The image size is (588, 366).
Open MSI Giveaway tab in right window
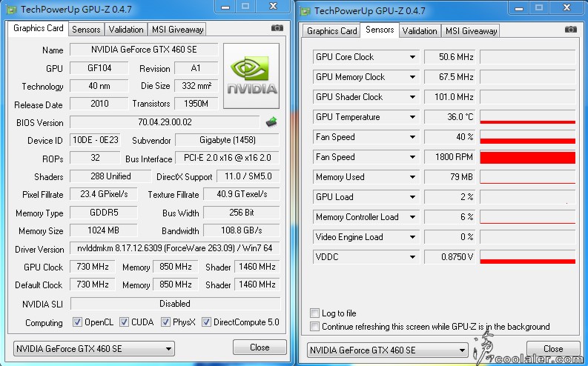(x=471, y=30)
